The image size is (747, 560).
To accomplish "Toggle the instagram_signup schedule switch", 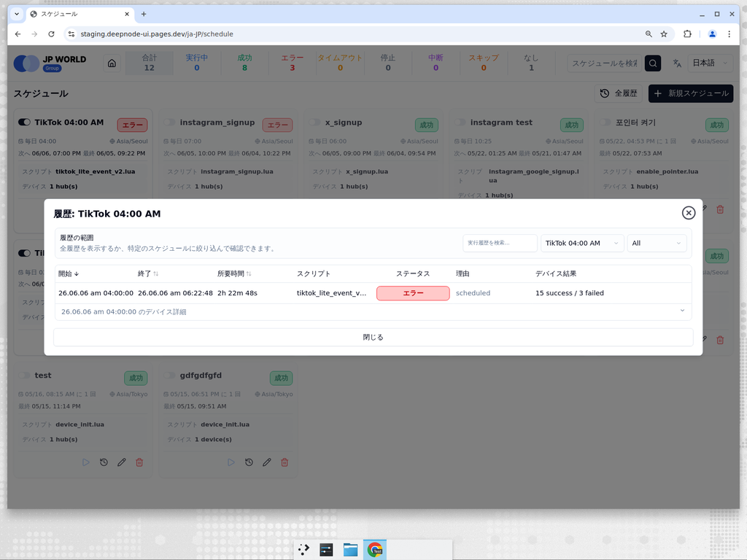I will point(169,122).
